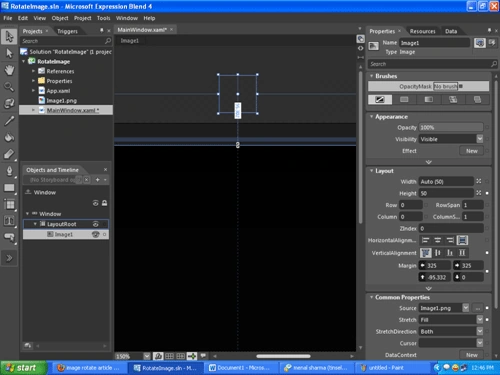
Task: Select the Solid color brush icon
Action: [404, 99]
